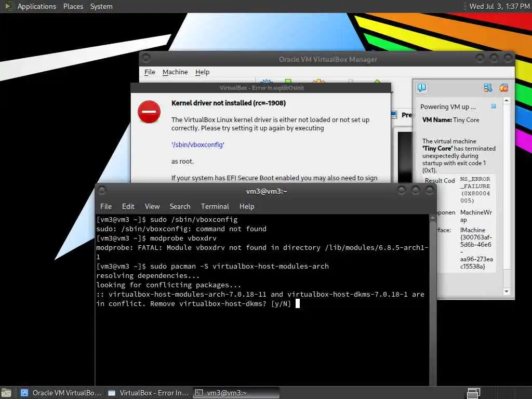Click the Applications menu logo icon
The image size is (532, 399).
tap(9, 6)
